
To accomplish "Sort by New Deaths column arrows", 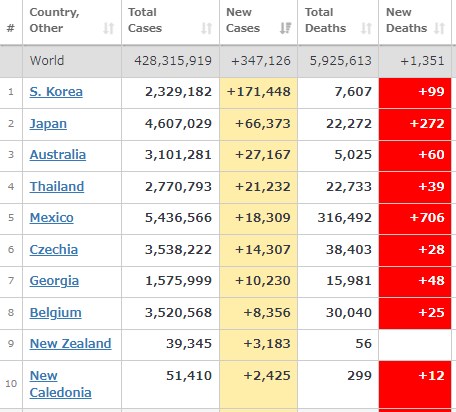I will (439, 28).
